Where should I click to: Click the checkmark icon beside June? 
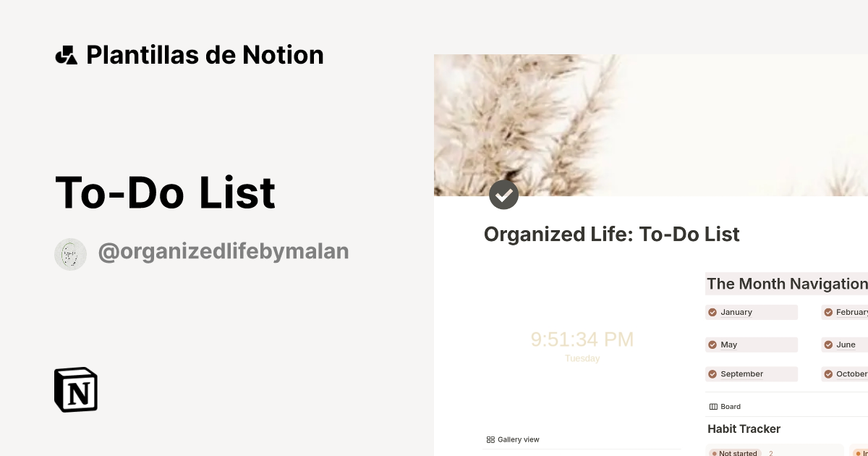click(828, 345)
